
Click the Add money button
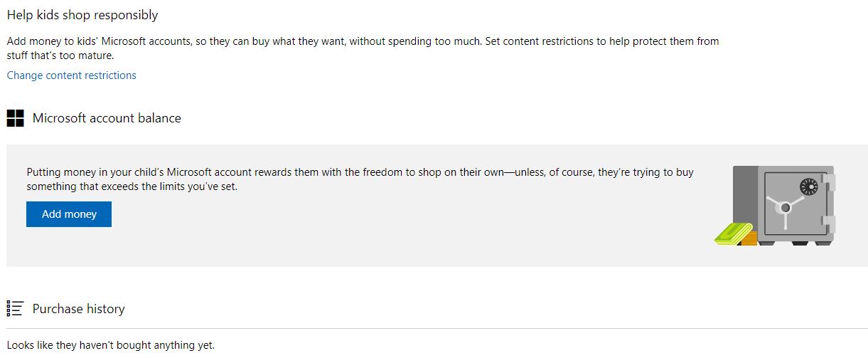point(69,214)
